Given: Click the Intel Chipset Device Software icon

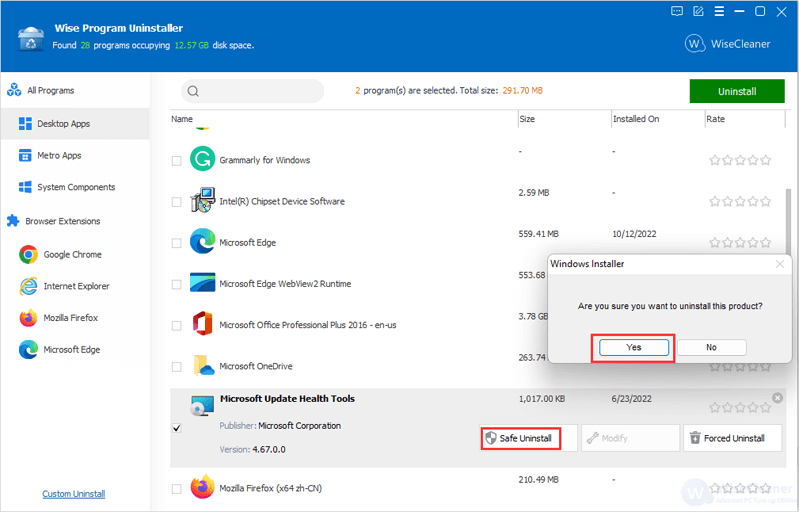Looking at the screenshot, I should click(202, 200).
